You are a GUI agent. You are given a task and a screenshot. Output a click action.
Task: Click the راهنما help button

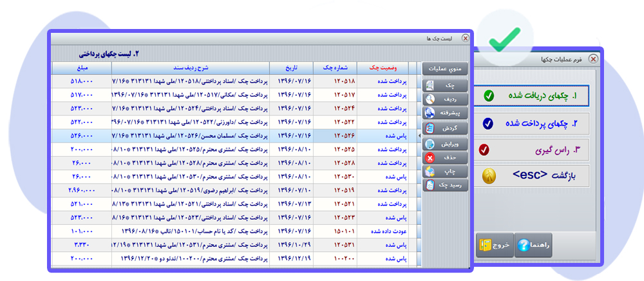coord(533,246)
